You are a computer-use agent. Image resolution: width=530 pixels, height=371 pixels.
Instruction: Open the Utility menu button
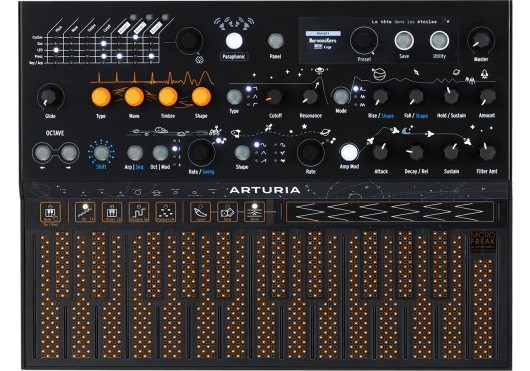click(439, 40)
